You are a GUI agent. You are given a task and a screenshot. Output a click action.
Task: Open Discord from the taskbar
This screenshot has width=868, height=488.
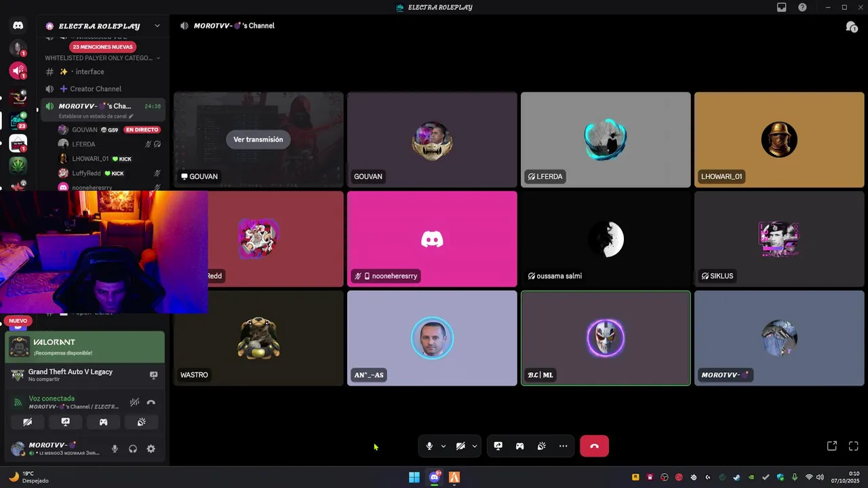(435, 477)
